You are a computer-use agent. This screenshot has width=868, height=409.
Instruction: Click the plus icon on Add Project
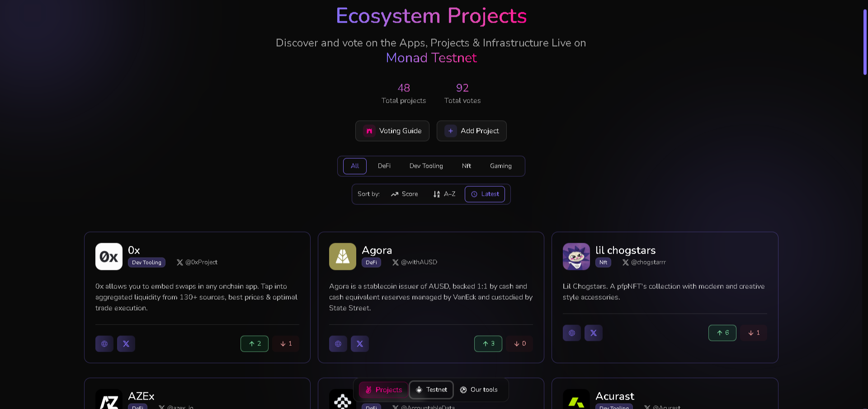(451, 131)
